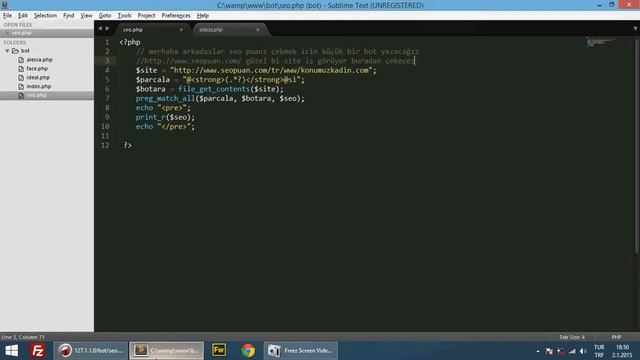Open the Windows Start button
Screen dimensions: 640x360
12,351
